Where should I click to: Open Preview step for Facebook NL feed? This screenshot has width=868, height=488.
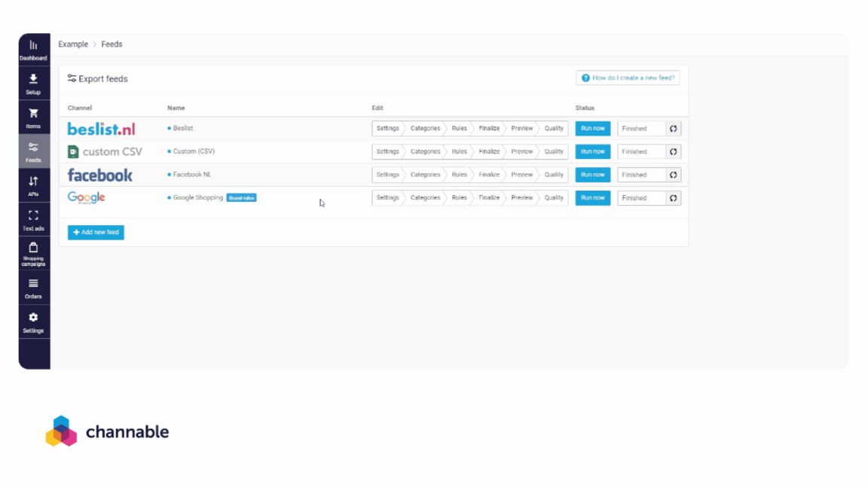pyautogui.click(x=521, y=175)
